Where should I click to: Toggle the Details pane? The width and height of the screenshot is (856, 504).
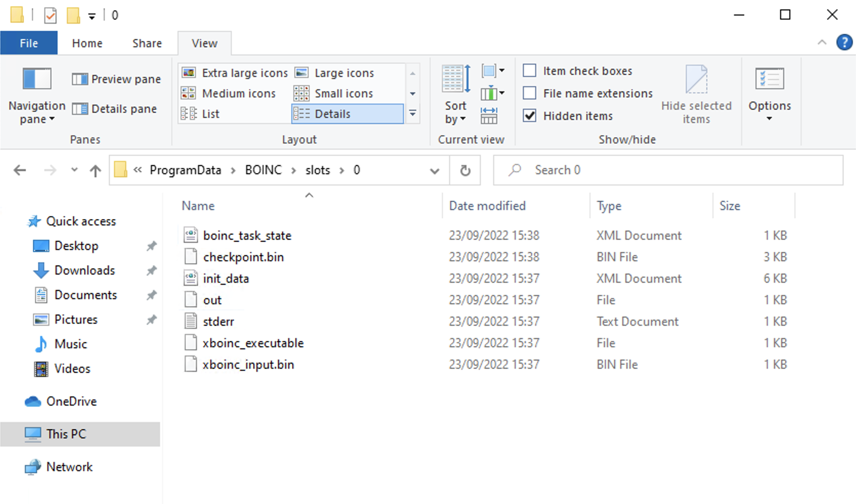click(114, 109)
